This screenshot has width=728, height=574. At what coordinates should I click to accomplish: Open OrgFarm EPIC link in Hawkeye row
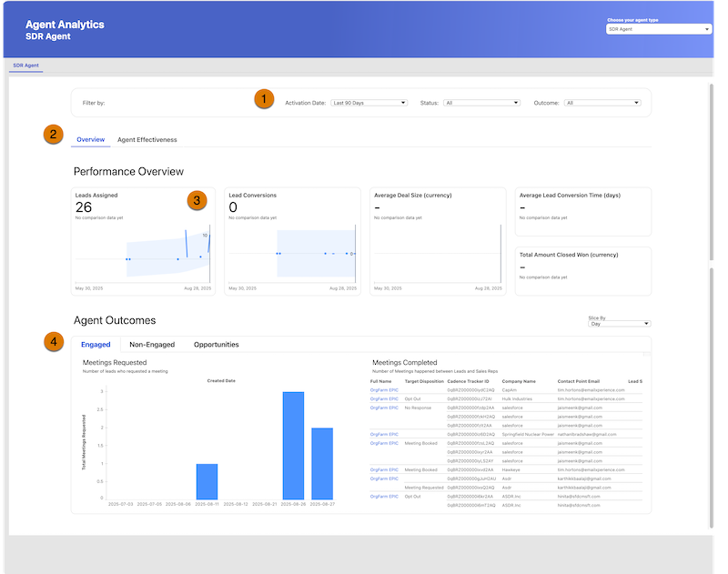pyautogui.click(x=384, y=469)
